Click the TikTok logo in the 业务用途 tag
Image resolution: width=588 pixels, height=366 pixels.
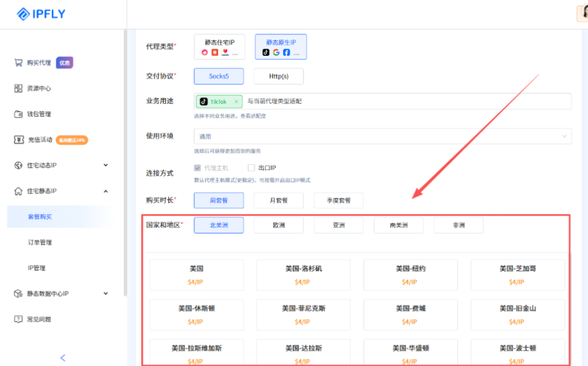pos(203,101)
